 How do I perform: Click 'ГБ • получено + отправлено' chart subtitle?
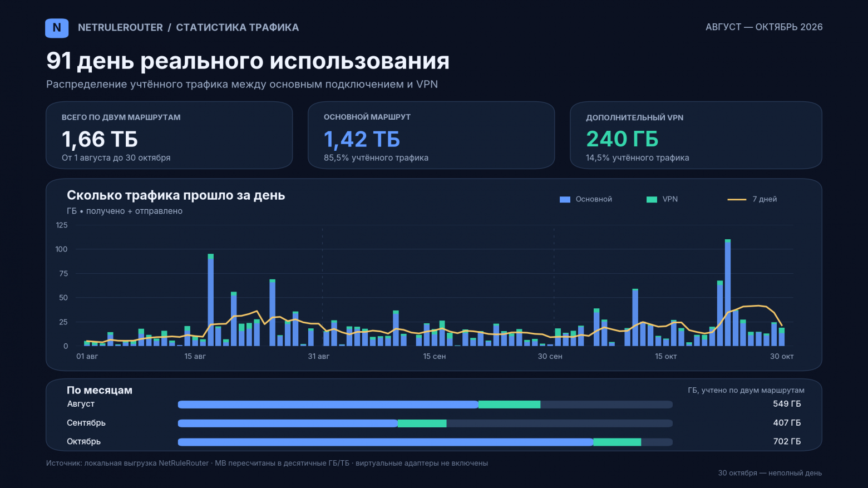tap(125, 211)
